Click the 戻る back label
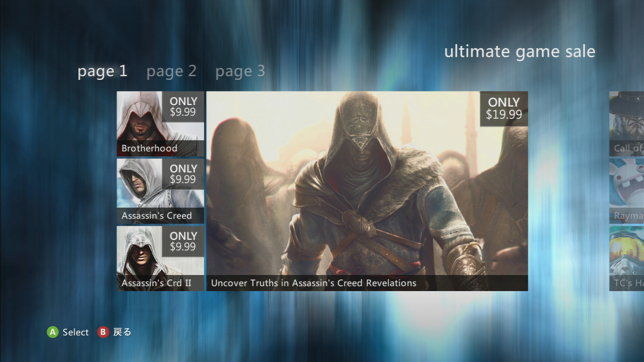Viewport: 644px width, 362px height. [x=122, y=332]
